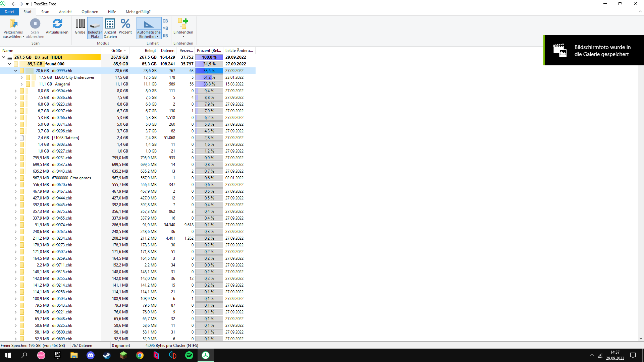Viewport: 644px width, 362px height.
Task: Toggle units to MB
Action: (x=165, y=28)
